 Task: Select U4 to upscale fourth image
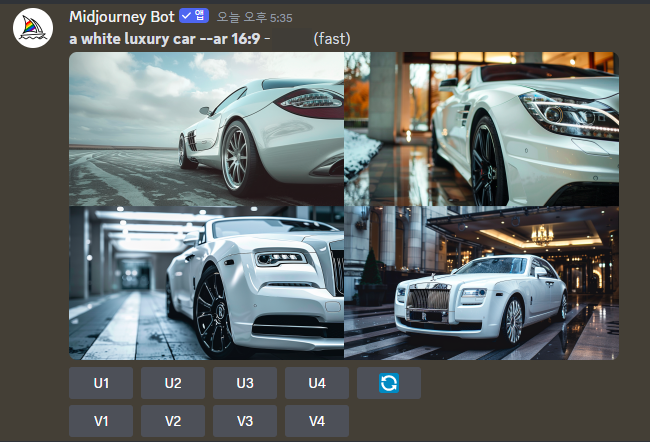coord(317,383)
